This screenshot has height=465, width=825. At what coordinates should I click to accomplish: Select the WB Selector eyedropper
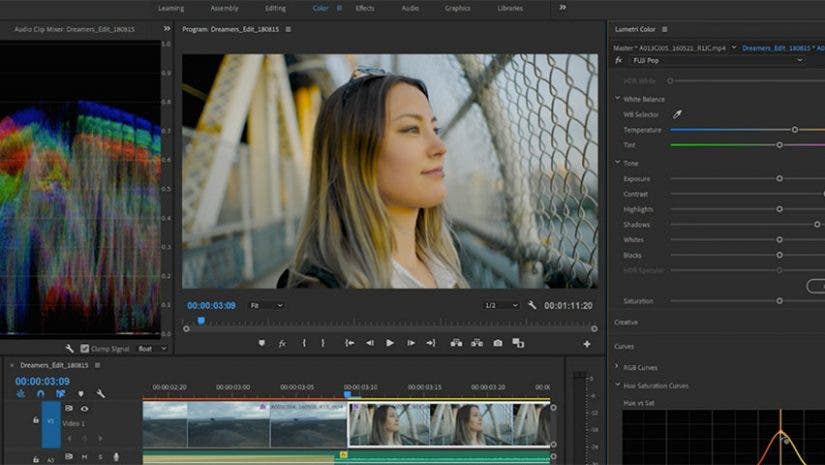677,114
